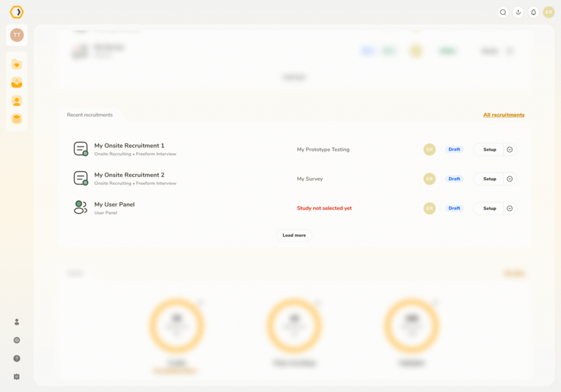Click the ticket icon at sidebar bottom
The width and height of the screenshot is (561, 392).
[17, 377]
